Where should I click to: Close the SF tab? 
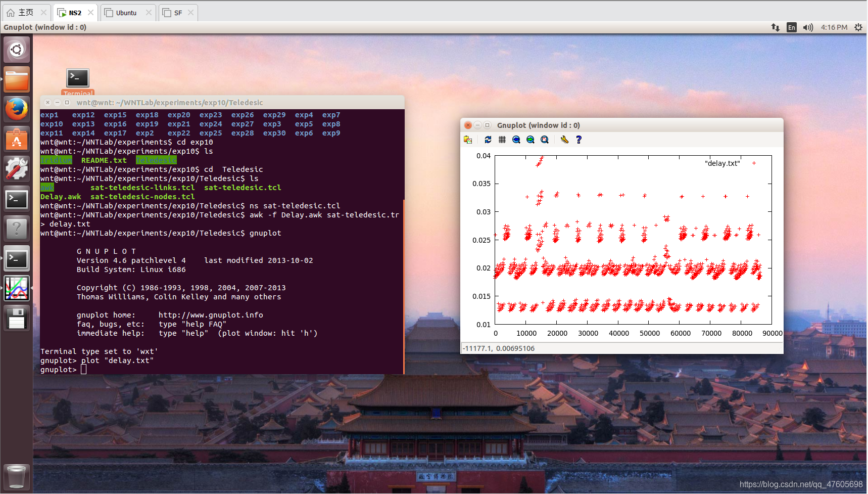(190, 13)
